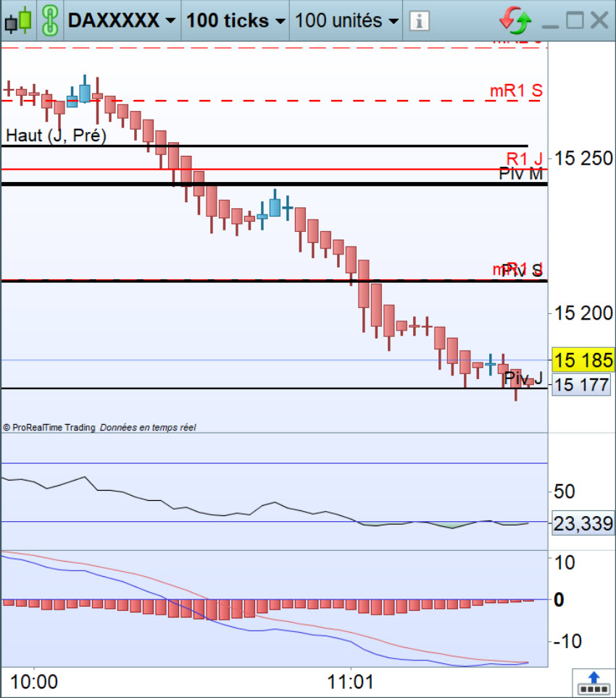Maximize the chart window

pyautogui.click(x=575, y=20)
